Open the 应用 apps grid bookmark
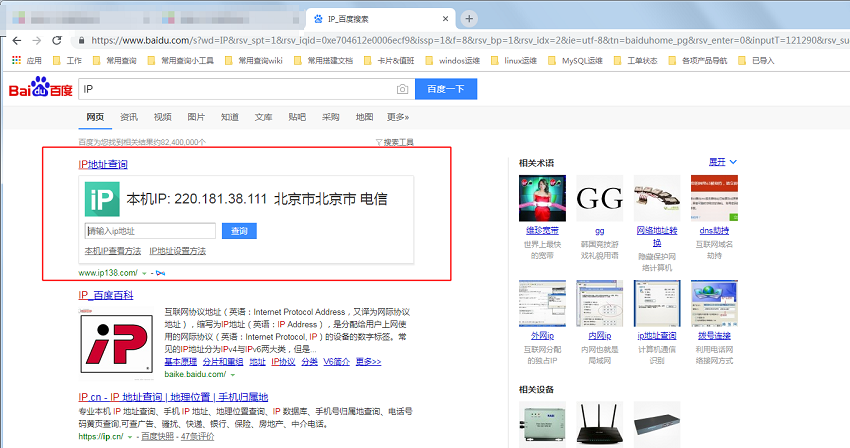 [27, 60]
